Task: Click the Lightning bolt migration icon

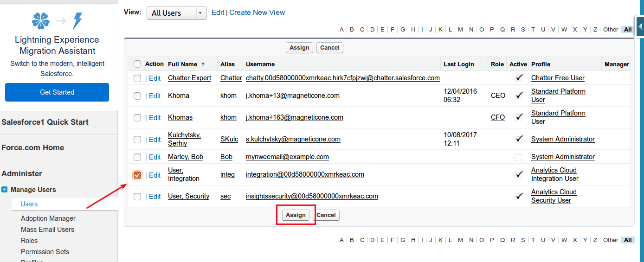Action: (78, 21)
